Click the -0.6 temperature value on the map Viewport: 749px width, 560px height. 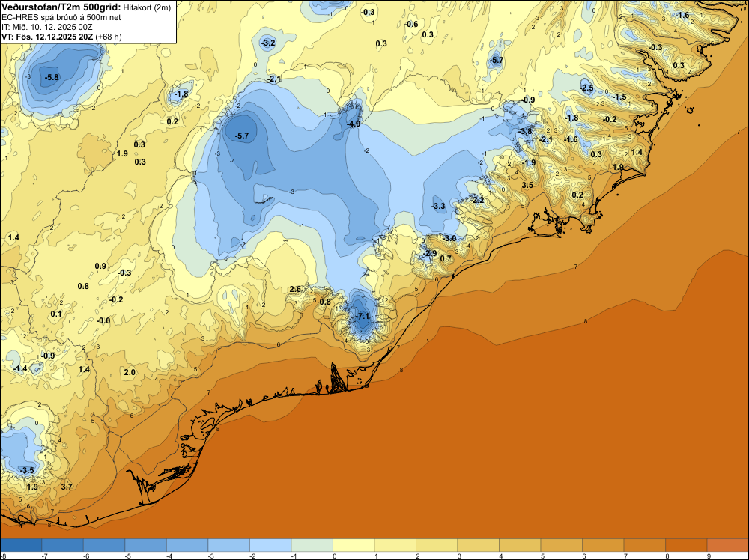point(411,25)
